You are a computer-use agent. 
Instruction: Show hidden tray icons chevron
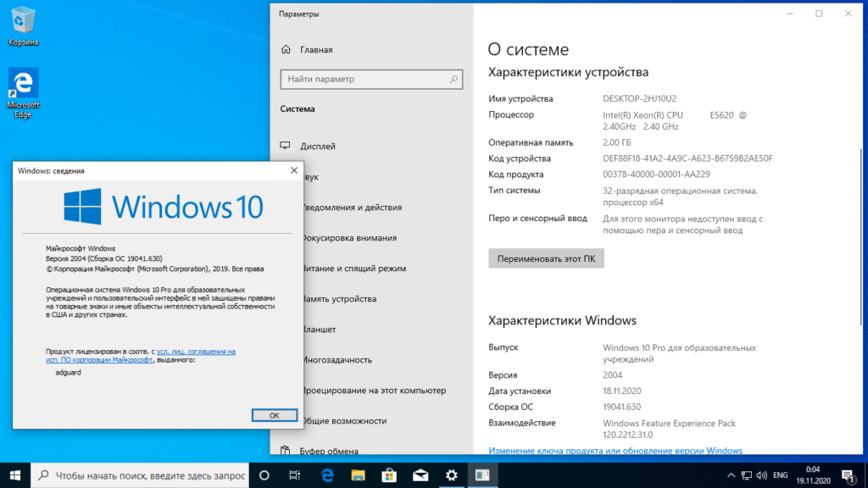tap(731, 475)
